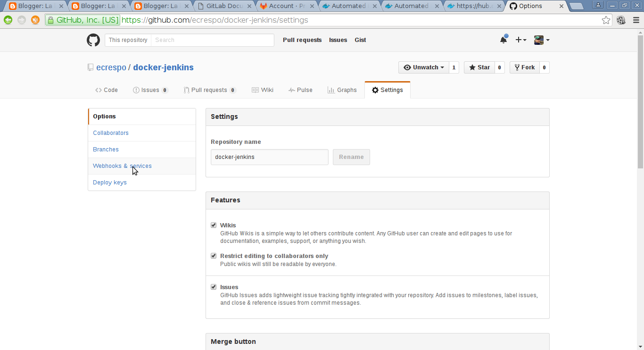Image resolution: width=644 pixels, height=350 pixels.
Task: Open the notifications bell icon
Action: [504, 40]
